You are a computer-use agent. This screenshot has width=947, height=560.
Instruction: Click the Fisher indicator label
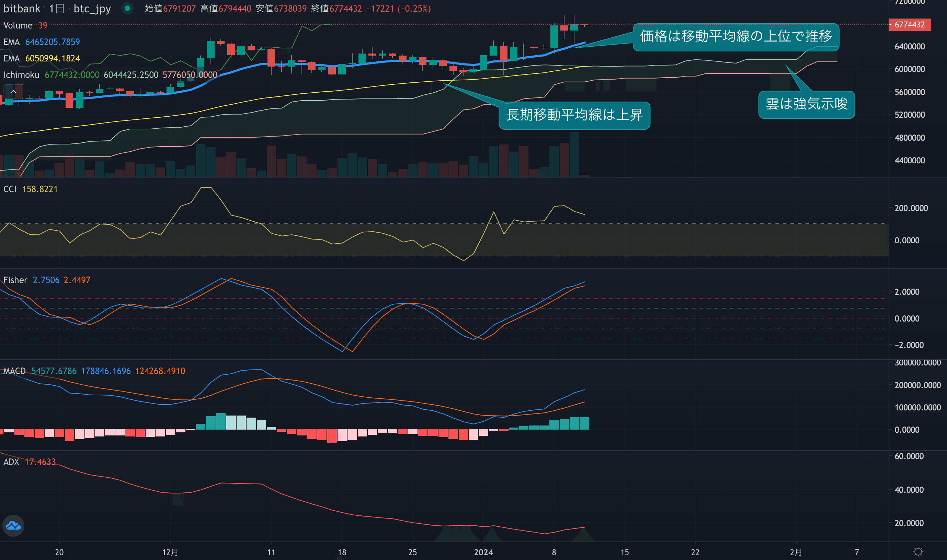tap(15, 280)
